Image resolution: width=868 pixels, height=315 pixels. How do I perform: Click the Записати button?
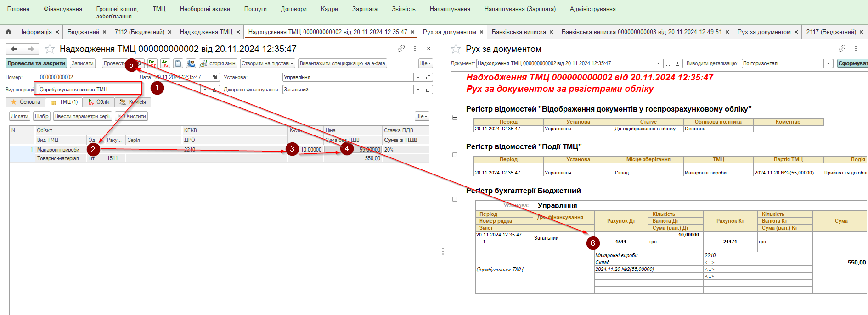[82, 63]
